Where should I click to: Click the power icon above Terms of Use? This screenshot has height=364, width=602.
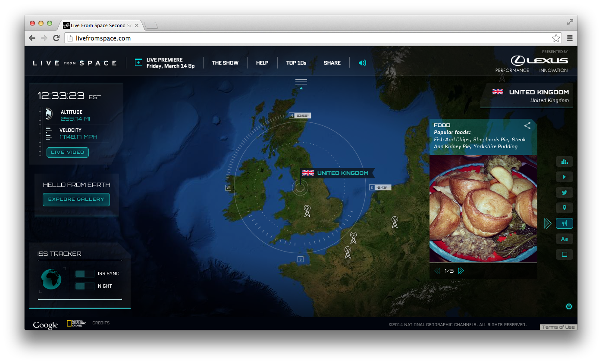569,306
